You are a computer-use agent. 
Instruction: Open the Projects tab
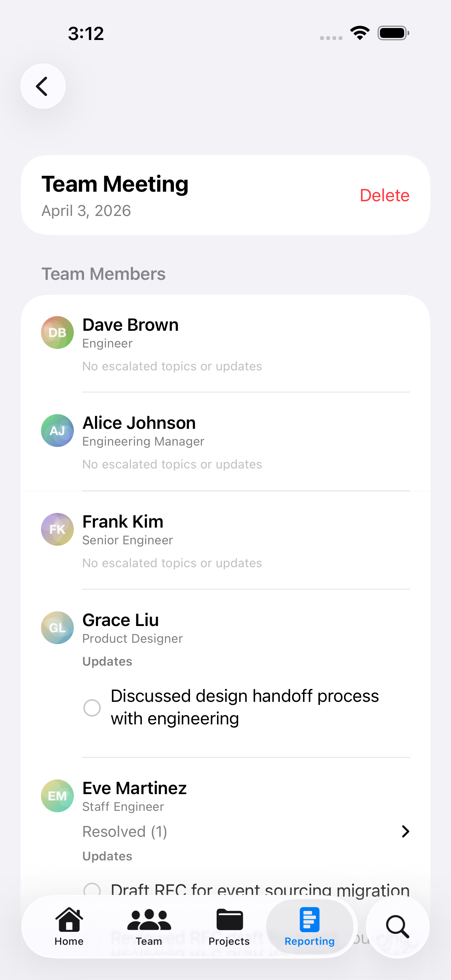(x=229, y=926)
